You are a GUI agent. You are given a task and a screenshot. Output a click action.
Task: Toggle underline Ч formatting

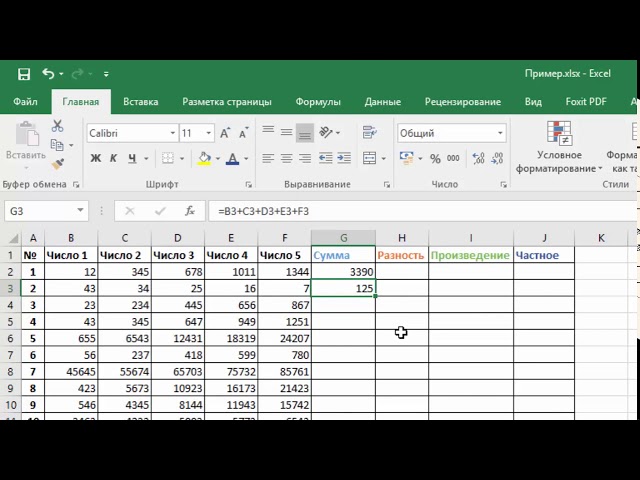click(130, 159)
